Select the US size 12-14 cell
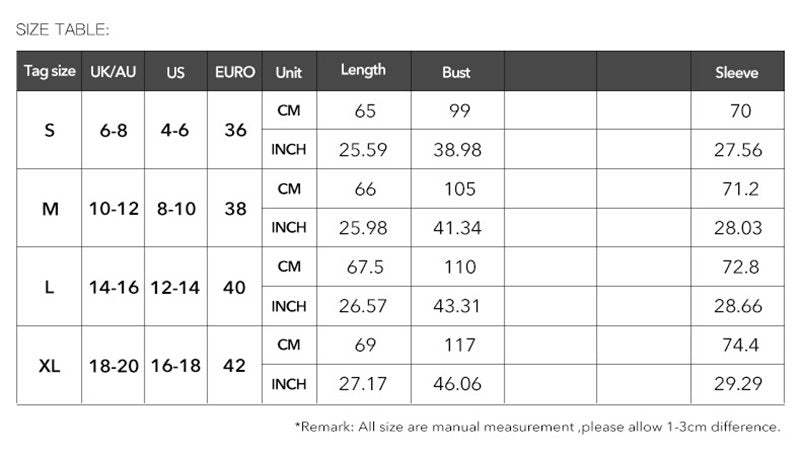 [176, 288]
